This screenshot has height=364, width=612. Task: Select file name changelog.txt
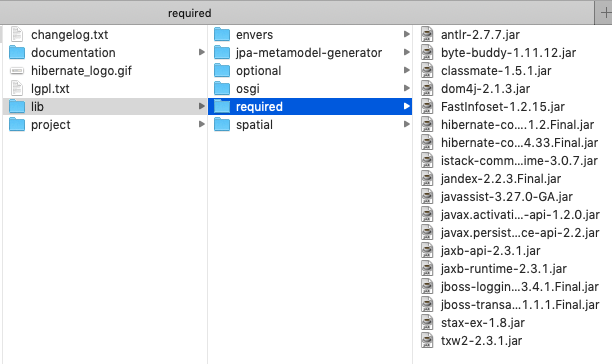coord(69,35)
